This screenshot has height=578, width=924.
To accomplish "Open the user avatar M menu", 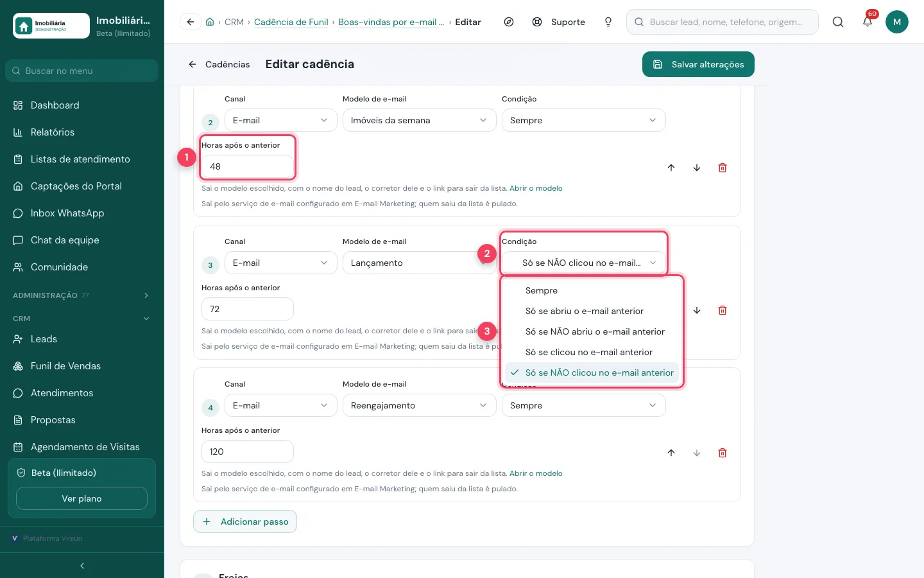I will click(x=897, y=22).
